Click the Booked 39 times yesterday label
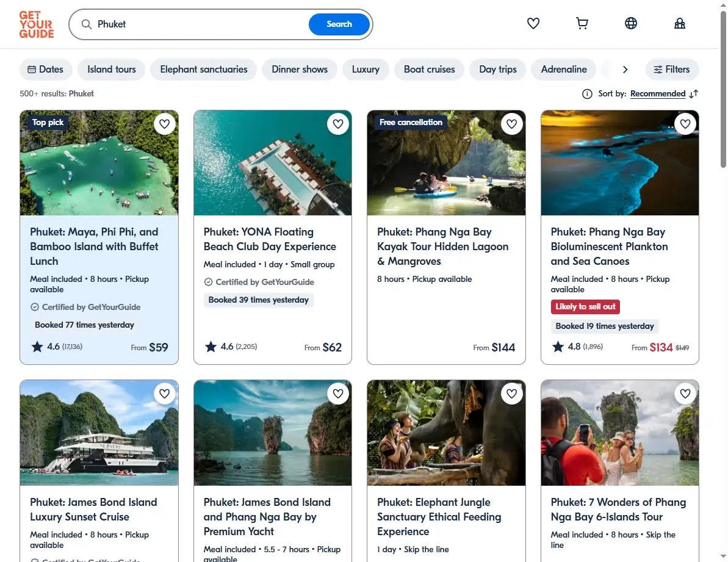728x562 pixels. [258, 300]
